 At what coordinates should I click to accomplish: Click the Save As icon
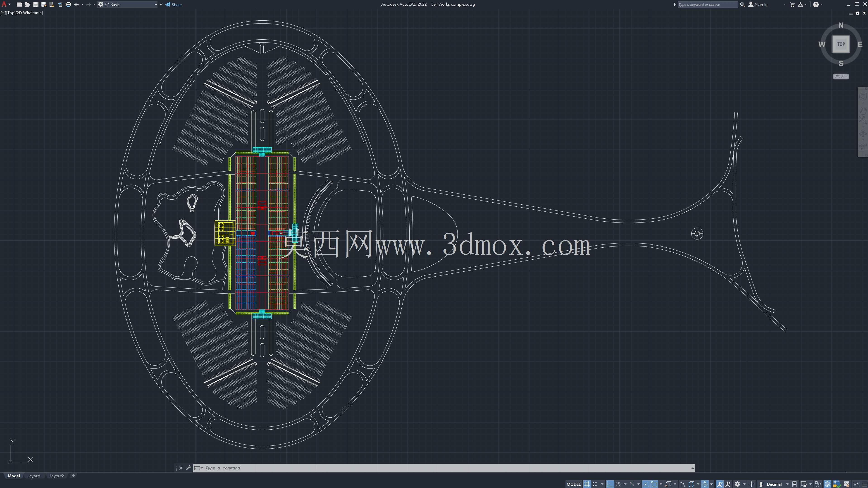point(43,4)
